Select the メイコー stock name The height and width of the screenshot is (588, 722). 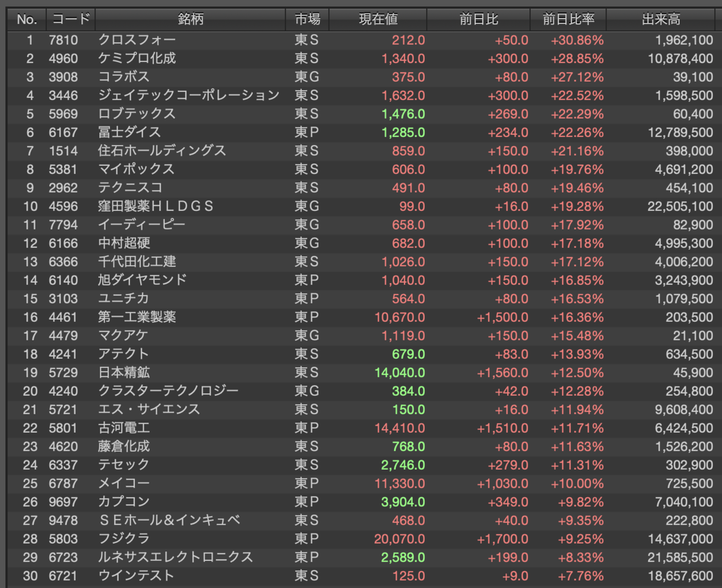click(123, 483)
